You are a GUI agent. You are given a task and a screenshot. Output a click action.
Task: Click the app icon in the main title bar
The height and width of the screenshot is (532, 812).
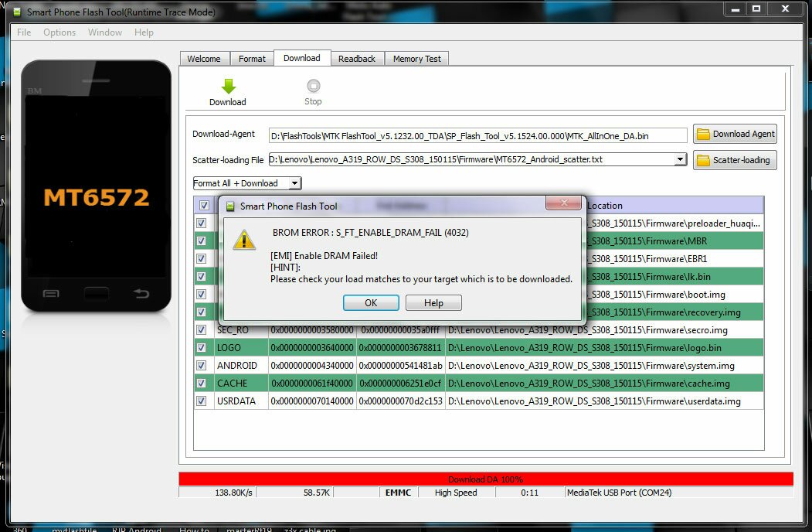[17, 12]
